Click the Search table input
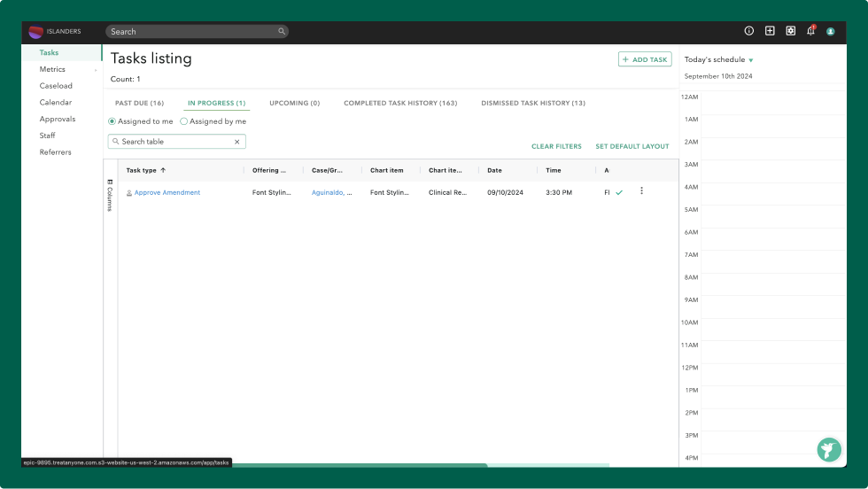Image resolution: width=868 pixels, height=489 pixels. coord(176,142)
